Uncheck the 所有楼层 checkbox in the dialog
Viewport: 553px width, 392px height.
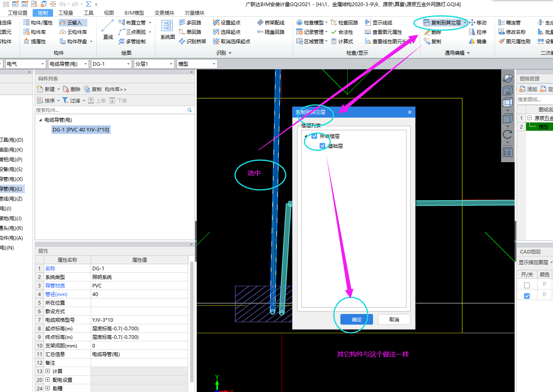click(x=314, y=136)
